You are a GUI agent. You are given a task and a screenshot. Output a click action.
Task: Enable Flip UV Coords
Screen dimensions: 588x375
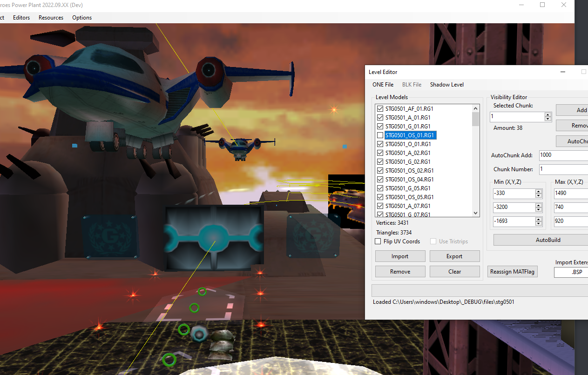[378, 241]
